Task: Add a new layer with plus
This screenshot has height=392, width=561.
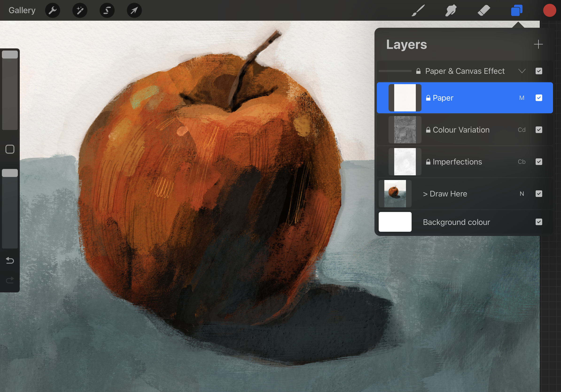Action: 538,44
